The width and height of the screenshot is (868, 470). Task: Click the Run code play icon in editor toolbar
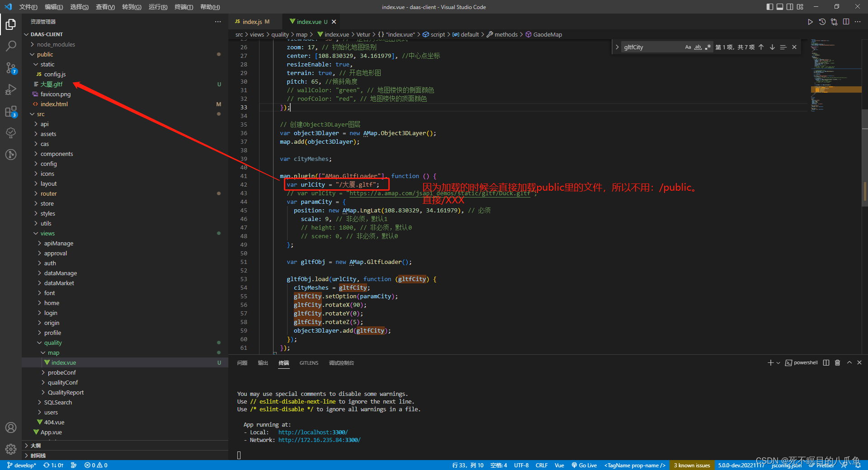tap(810, 22)
